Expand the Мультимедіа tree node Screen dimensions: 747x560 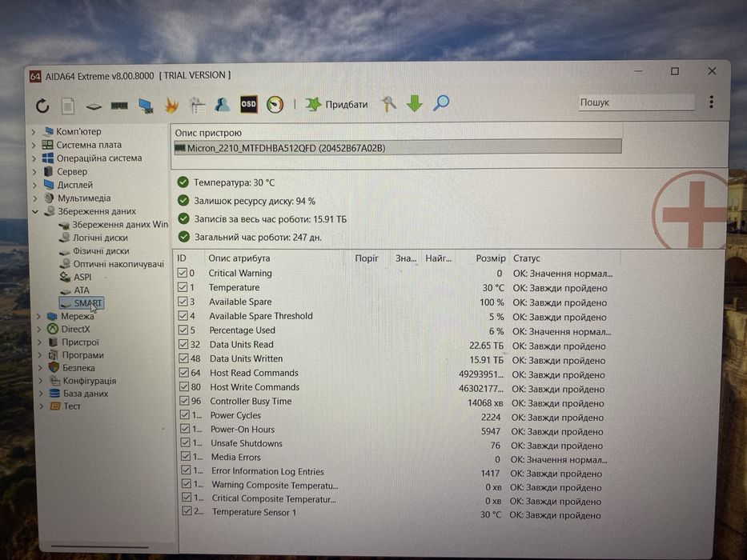35,198
